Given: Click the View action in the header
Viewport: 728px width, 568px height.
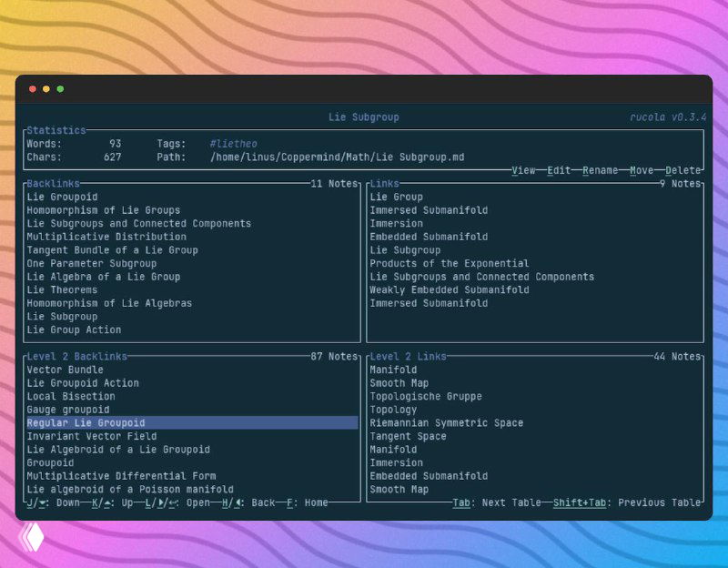Looking at the screenshot, I should tap(523, 170).
